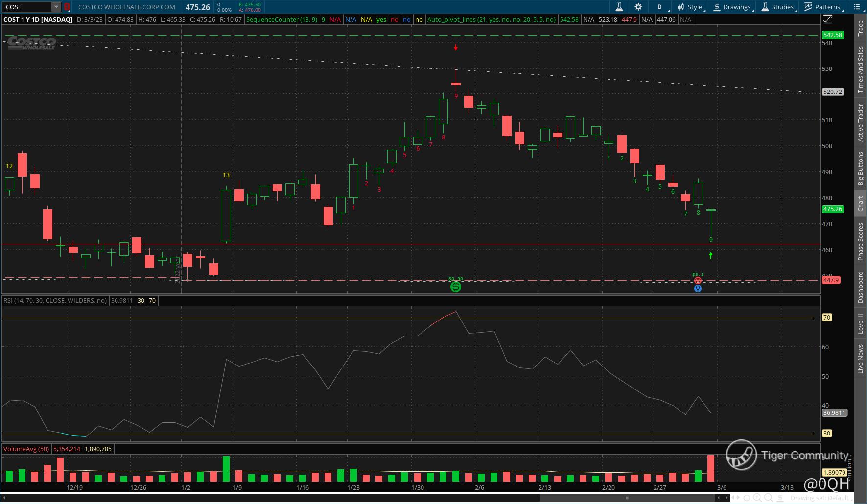The image size is (867, 504).
Task: Click the D: 3/3/23 date value
Action: point(90,20)
